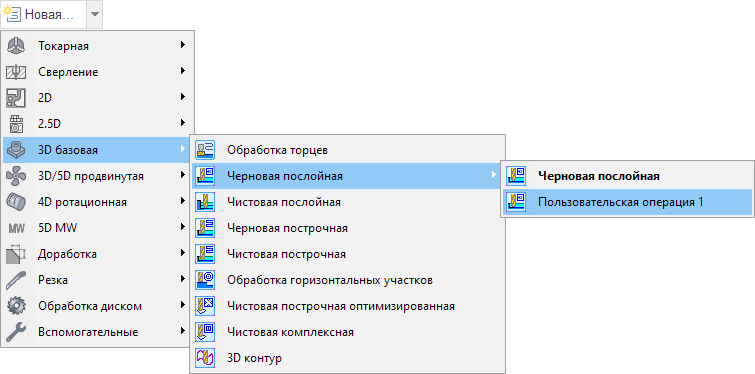Click the Резка knife icon

[x=15, y=280]
